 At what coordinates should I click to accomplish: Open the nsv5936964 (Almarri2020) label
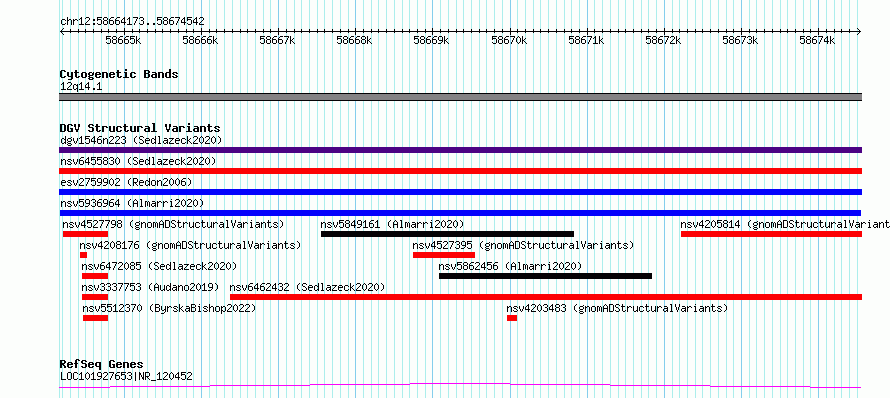(132, 203)
